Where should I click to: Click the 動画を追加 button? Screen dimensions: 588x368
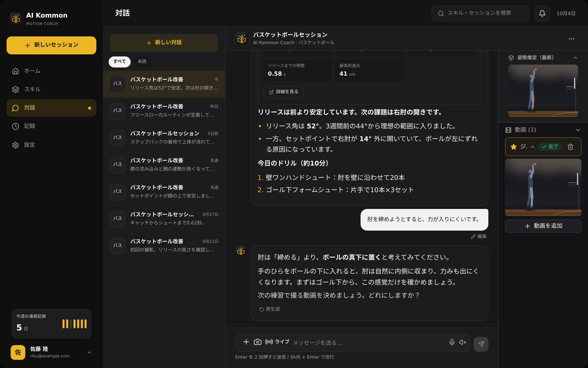(543, 226)
